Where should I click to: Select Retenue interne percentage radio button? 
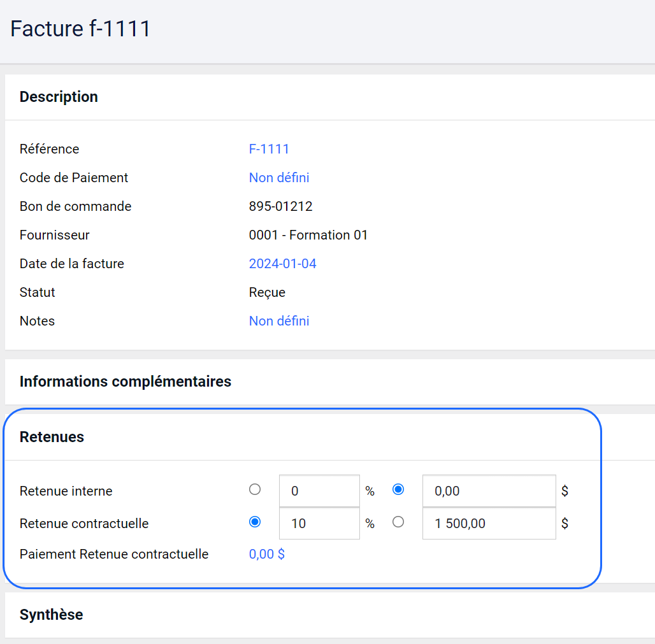point(255,489)
